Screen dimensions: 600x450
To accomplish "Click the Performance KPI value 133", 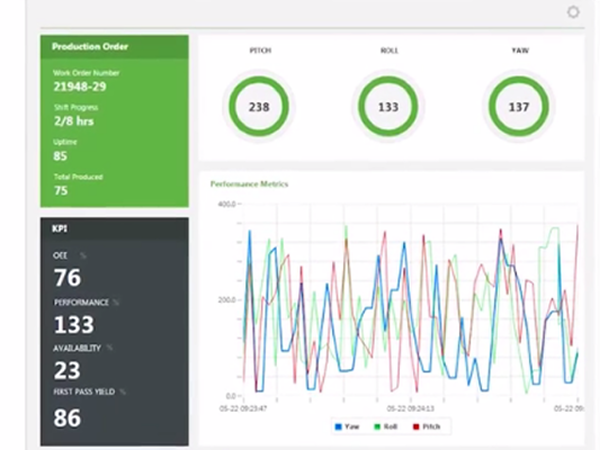I will pos(74,324).
